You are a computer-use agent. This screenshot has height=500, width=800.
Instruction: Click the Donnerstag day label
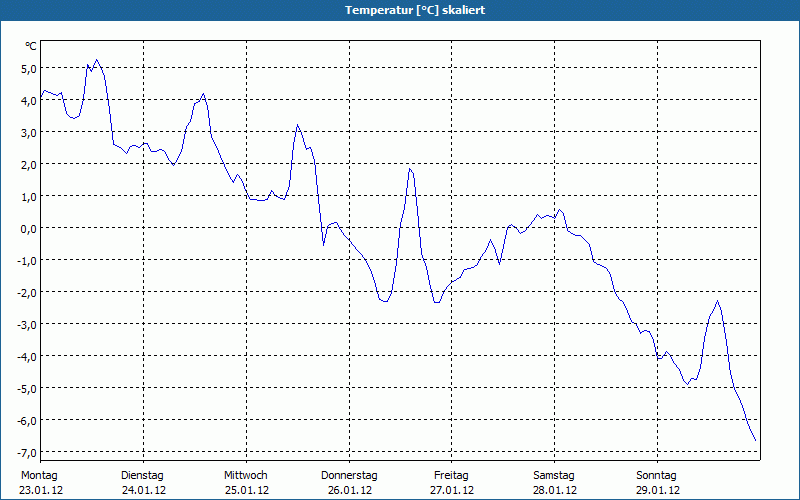pyautogui.click(x=349, y=476)
